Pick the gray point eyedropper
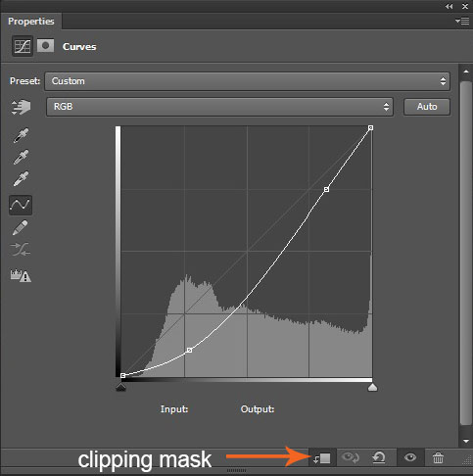The image size is (473, 476). (21, 157)
